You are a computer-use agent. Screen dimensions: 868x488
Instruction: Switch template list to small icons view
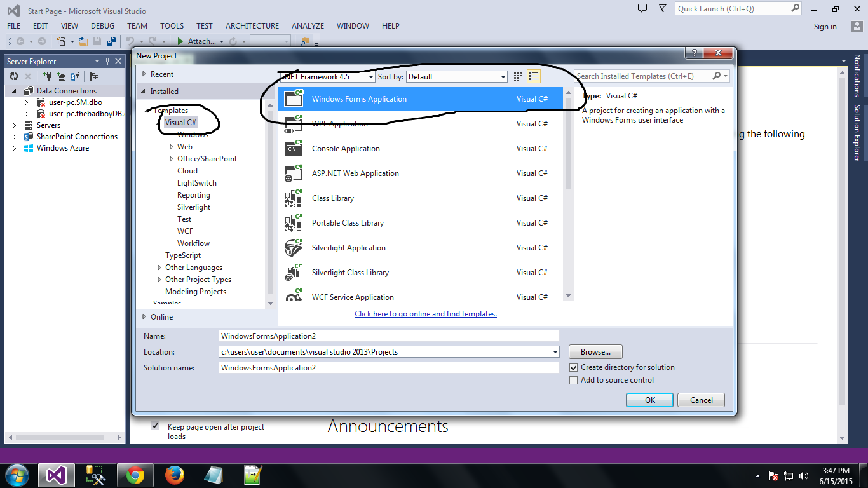pyautogui.click(x=518, y=76)
